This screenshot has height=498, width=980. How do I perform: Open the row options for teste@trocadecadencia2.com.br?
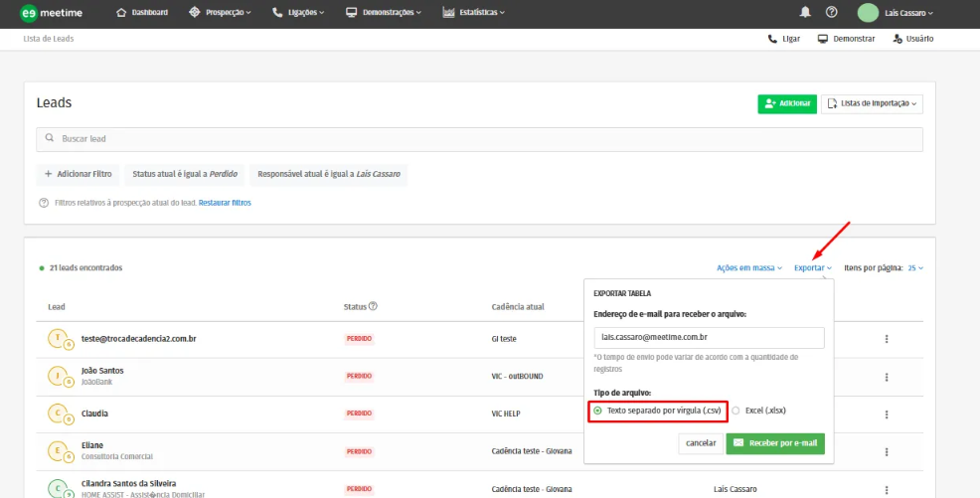[887, 339]
